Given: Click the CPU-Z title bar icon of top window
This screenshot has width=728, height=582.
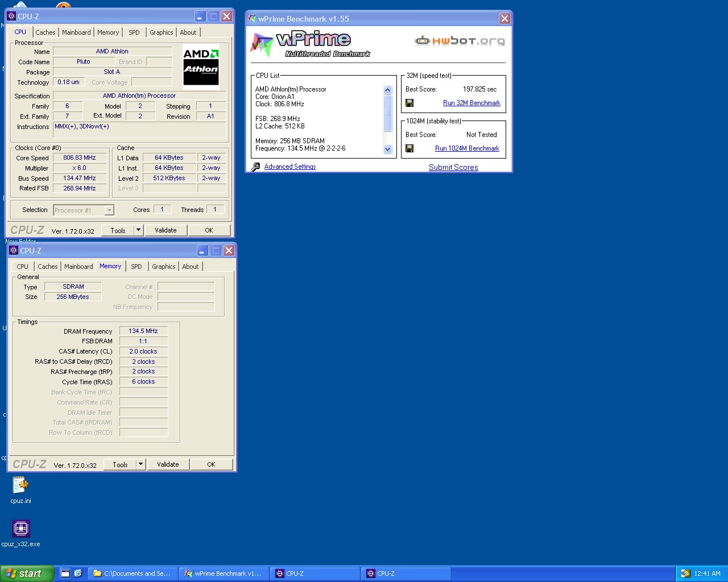Looking at the screenshot, I should click(11, 16).
